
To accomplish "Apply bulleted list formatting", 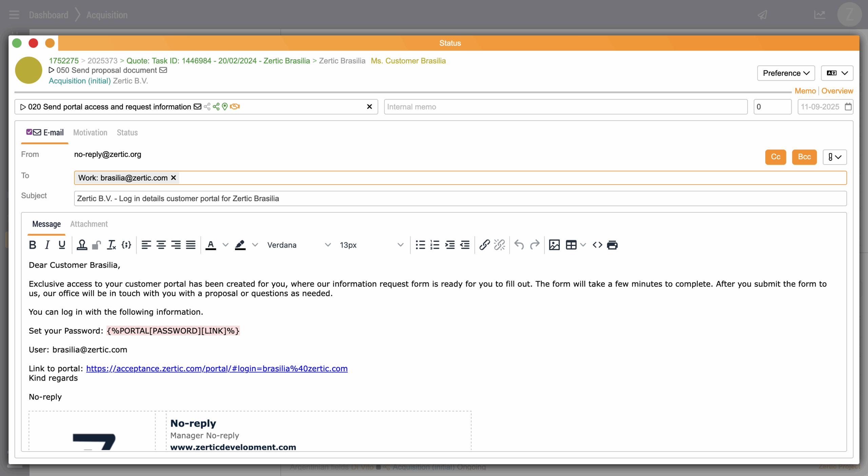I will coord(420,245).
